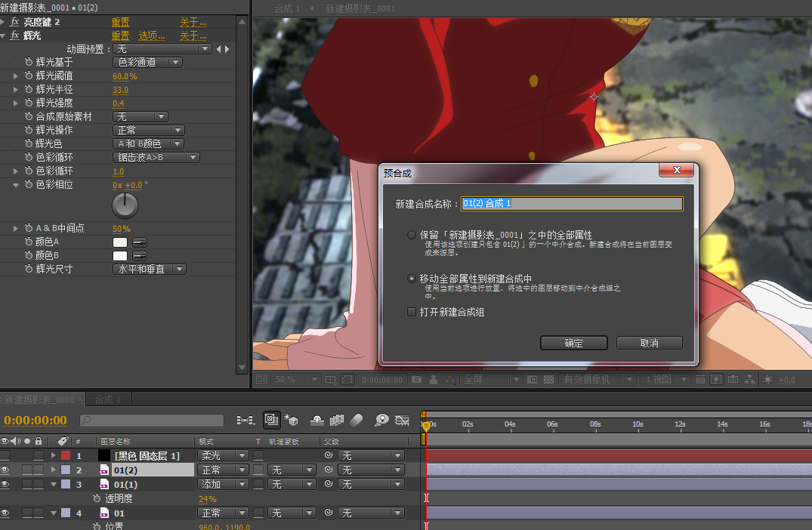Click the 颜色A white color swatch
Viewport: 812px width, 530px height.
point(119,242)
